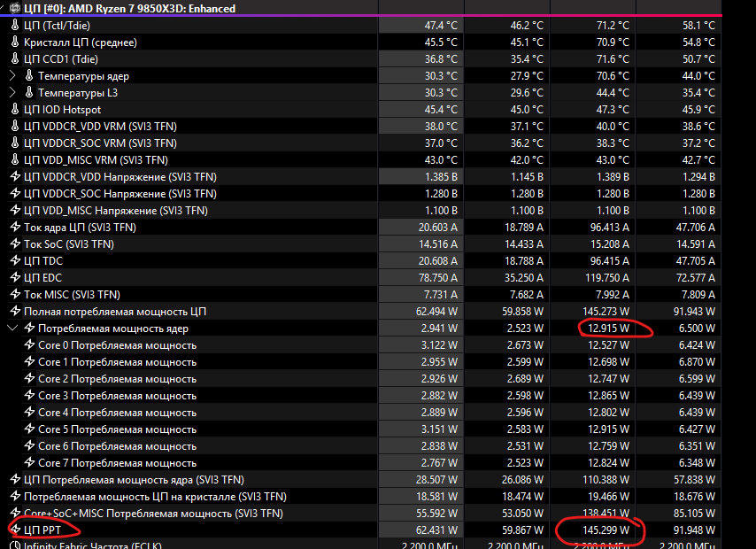Viewport: 756px width, 549px height.
Task: Select Core 5 Потребляемая мощность row
Action: tap(117, 429)
